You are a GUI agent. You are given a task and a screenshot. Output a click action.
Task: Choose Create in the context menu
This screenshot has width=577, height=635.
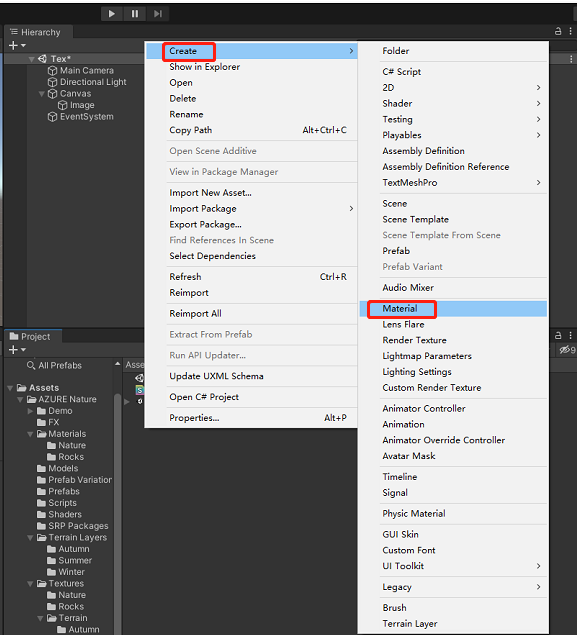(x=251, y=51)
